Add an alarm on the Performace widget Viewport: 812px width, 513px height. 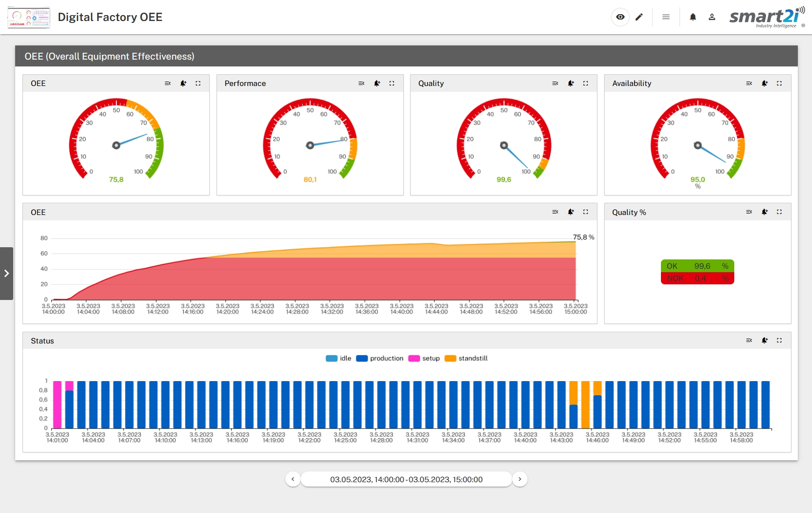point(377,84)
